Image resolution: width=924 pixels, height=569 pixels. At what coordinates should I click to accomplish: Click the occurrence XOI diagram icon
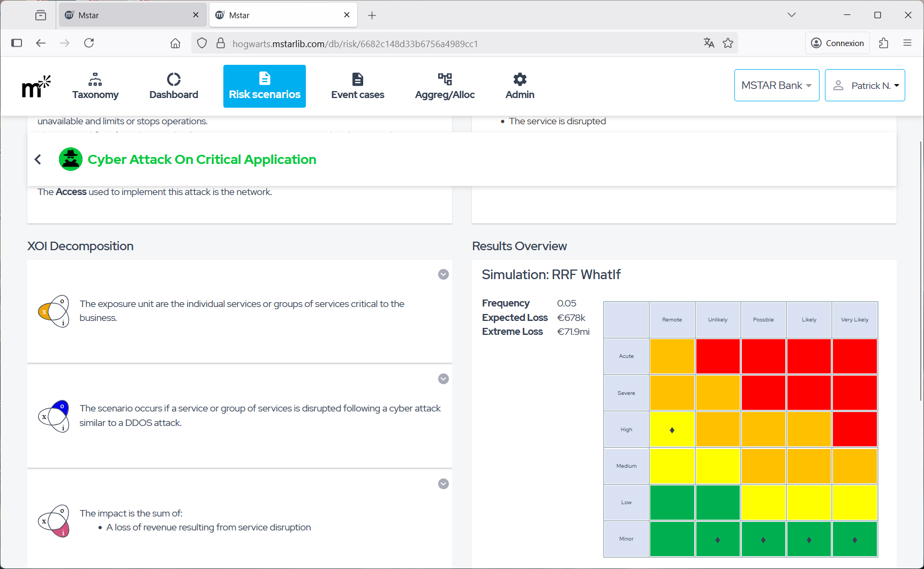54,416
